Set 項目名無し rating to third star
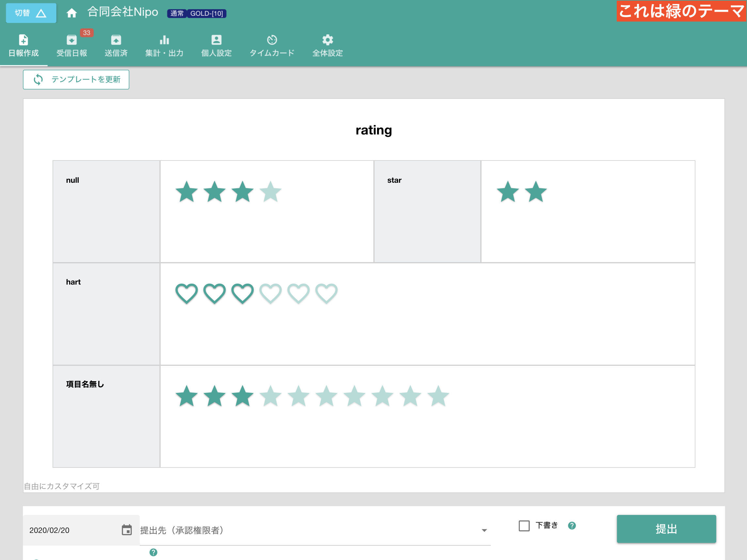The height and width of the screenshot is (560, 747). (243, 396)
